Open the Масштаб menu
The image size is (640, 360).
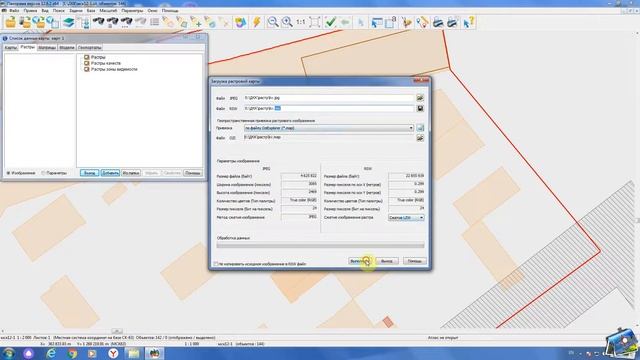(108, 11)
